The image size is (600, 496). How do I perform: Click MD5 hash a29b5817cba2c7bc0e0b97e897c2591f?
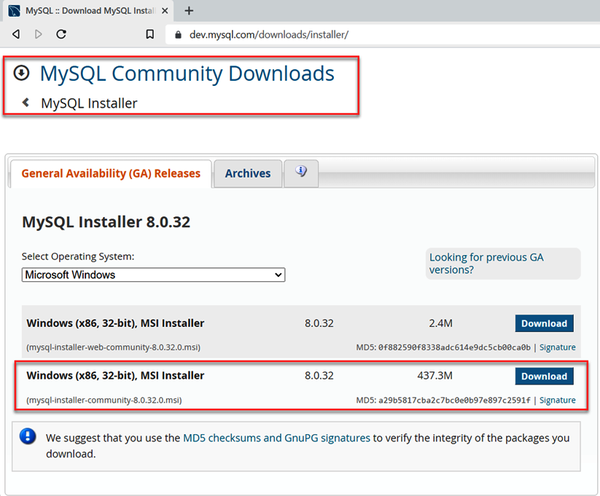coord(455,400)
